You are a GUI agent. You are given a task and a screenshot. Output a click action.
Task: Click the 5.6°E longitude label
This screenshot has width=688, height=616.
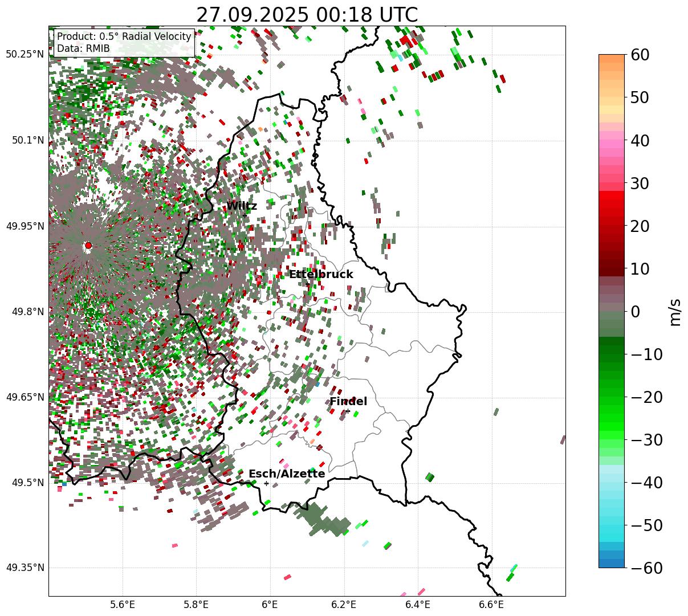click(123, 604)
